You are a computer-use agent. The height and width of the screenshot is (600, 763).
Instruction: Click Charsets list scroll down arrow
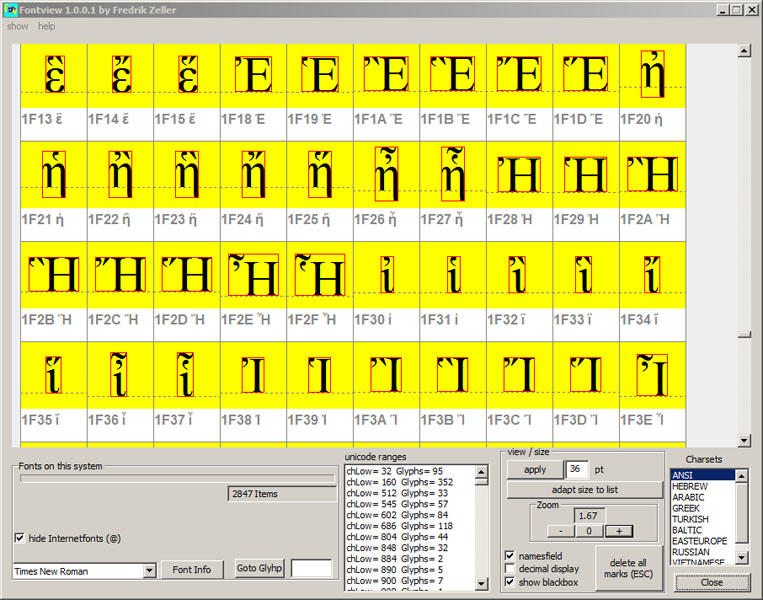coord(741,558)
